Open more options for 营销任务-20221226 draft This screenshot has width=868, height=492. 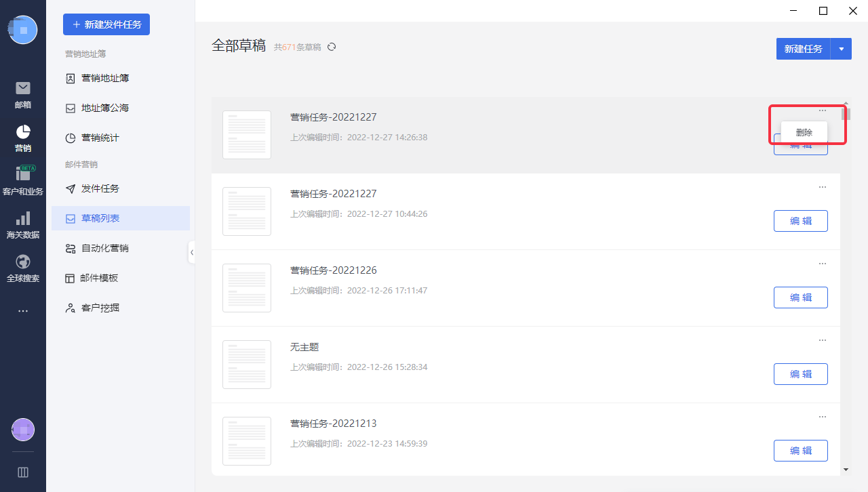822,264
